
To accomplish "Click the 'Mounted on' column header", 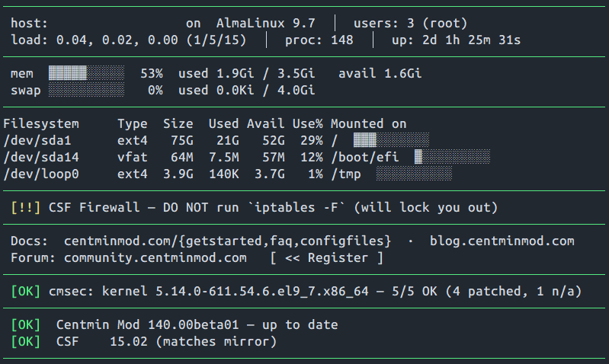I will pos(369,124).
